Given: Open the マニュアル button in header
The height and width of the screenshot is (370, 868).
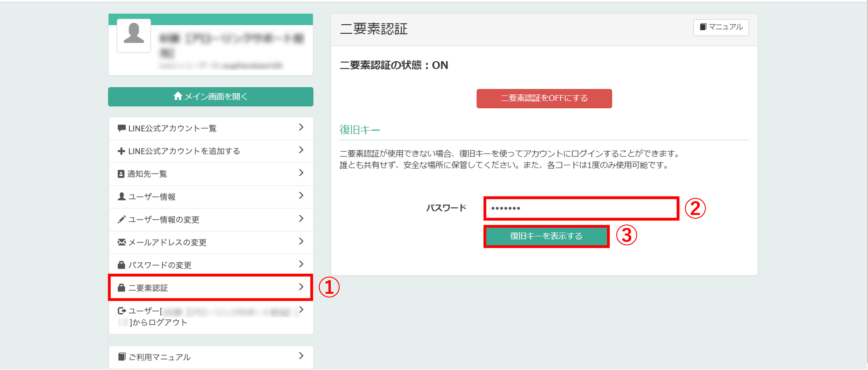Looking at the screenshot, I should point(721,27).
